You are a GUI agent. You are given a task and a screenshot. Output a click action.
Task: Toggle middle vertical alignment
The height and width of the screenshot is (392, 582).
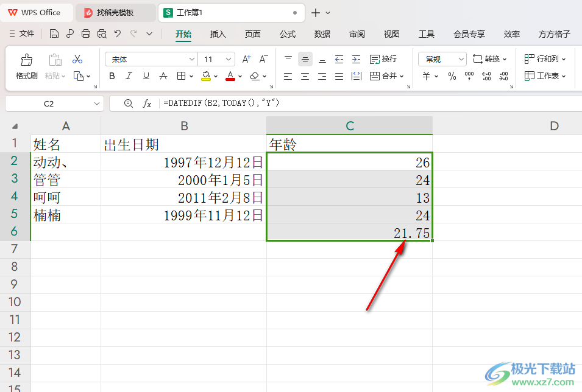305,59
